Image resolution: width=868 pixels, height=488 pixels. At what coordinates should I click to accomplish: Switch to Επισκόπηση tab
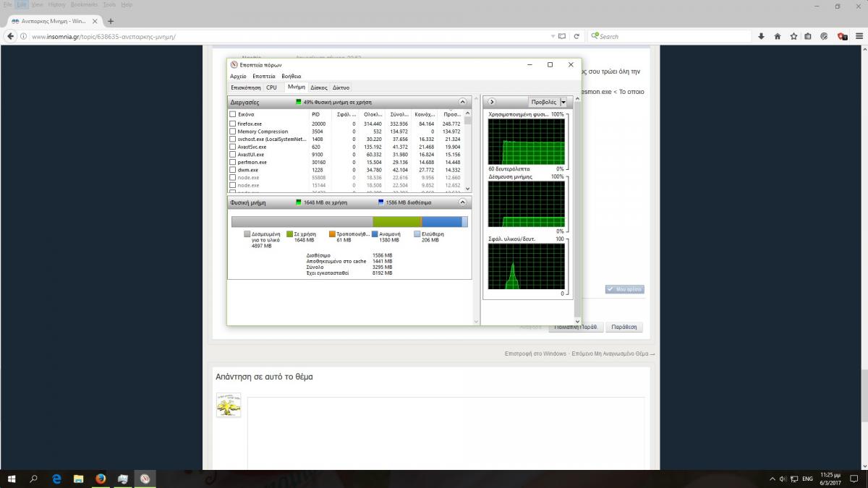[x=246, y=87]
